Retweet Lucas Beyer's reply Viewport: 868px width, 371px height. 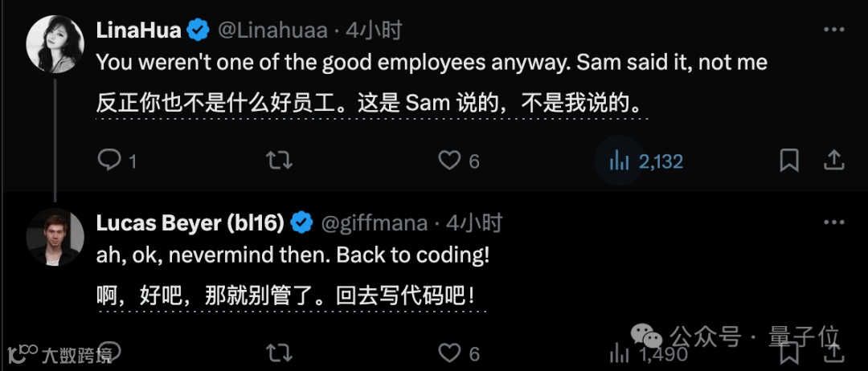click(279, 353)
